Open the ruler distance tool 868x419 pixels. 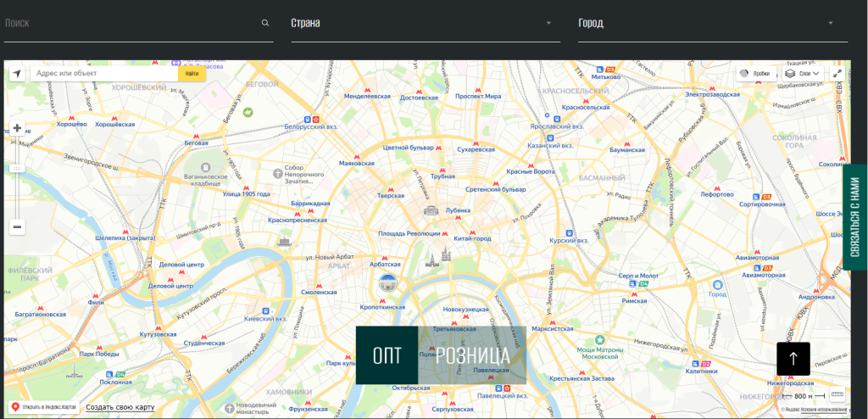(837, 396)
